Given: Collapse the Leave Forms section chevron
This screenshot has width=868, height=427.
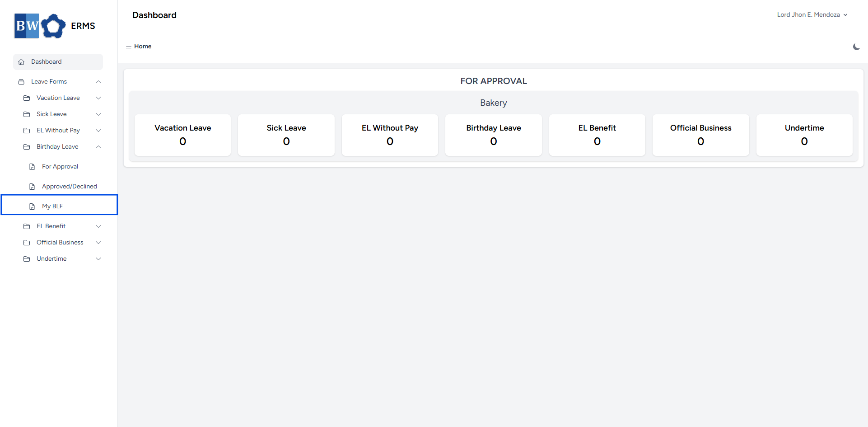Looking at the screenshot, I should point(98,82).
